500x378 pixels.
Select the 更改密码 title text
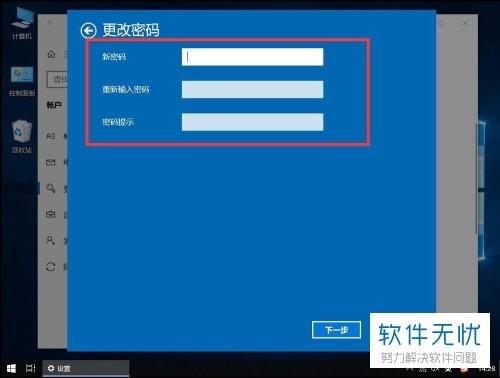[131, 30]
